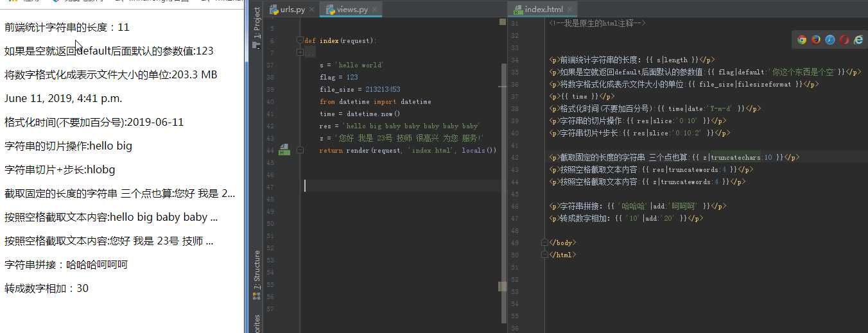Toggle fold marker next to </html> tag
Image resolution: width=868 pixels, height=333 pixels.
(544, 255)
